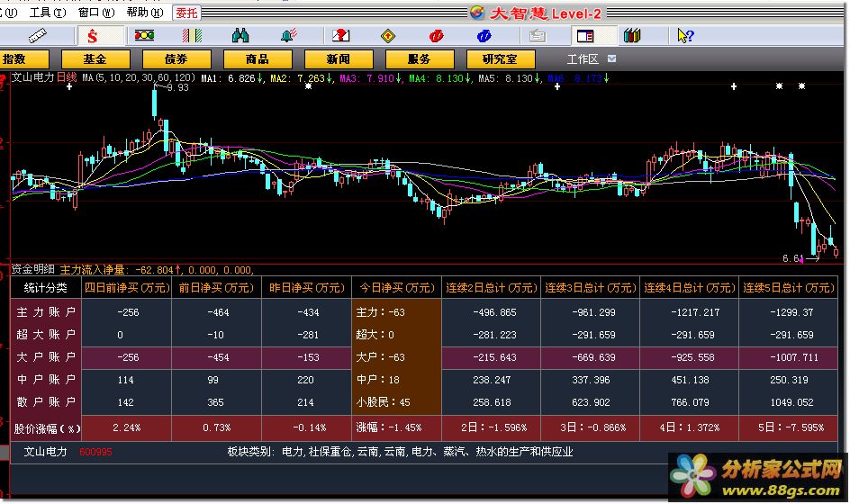Open the traffic light signal icon

[144, 36]
